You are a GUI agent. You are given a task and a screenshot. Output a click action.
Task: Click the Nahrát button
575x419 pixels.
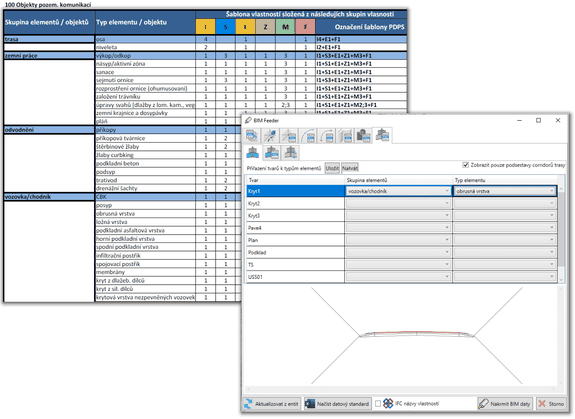click(x=350, y=168)
